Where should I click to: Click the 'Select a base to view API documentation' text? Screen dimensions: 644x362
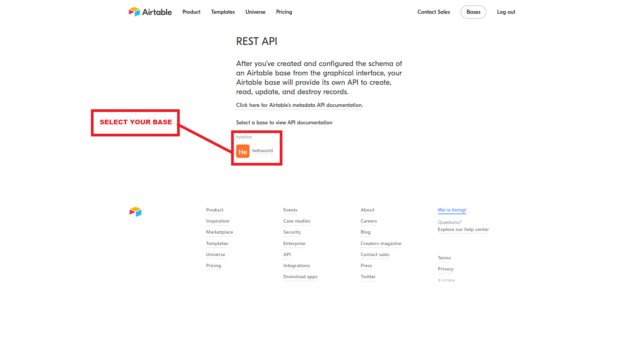coord(284,123)
